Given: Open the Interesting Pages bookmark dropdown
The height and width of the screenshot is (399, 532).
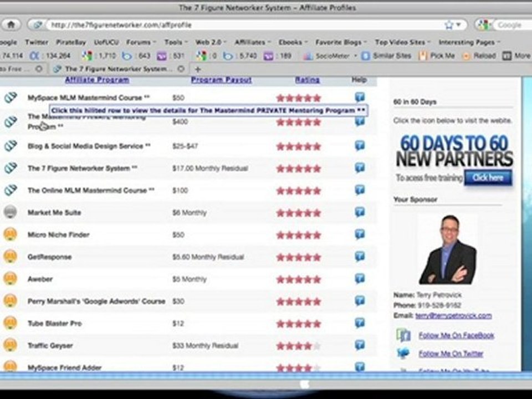Looking at the screenshot, I should click(469, 43).
